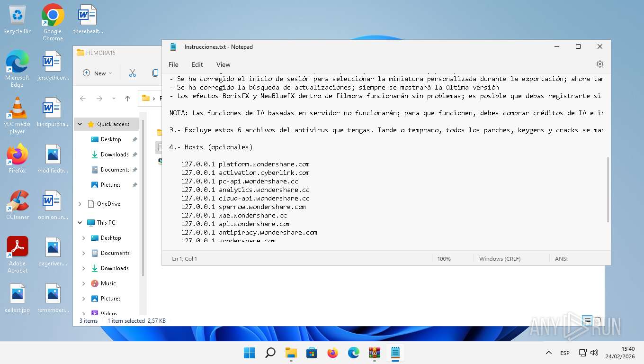Screen dimensions: 644x364
Task: Click the FILMORA15 Explorer window title
Action: (100, 53)
